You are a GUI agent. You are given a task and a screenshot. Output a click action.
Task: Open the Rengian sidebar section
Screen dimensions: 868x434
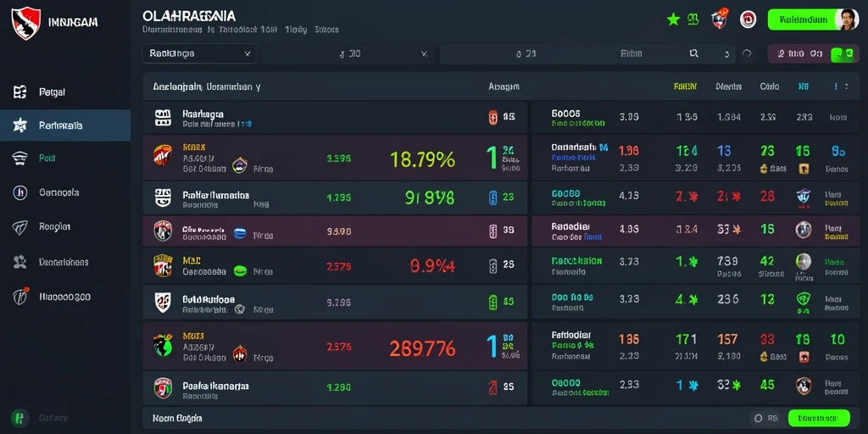point(54,226)
